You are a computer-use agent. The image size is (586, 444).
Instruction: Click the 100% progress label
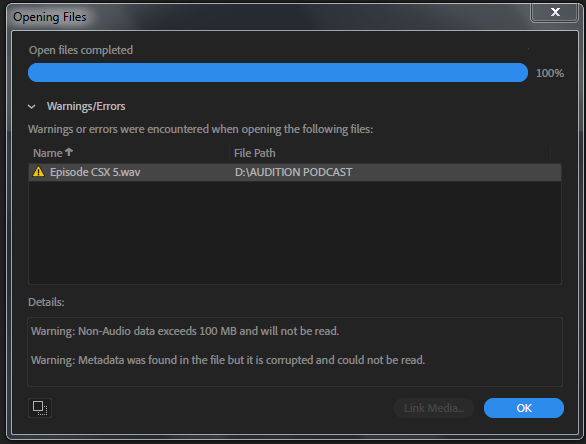550,73
